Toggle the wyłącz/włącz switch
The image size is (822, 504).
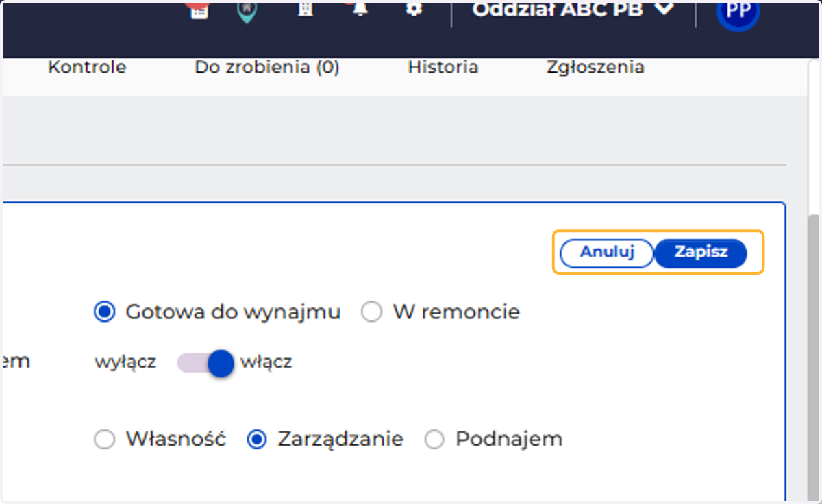(206, 362)
